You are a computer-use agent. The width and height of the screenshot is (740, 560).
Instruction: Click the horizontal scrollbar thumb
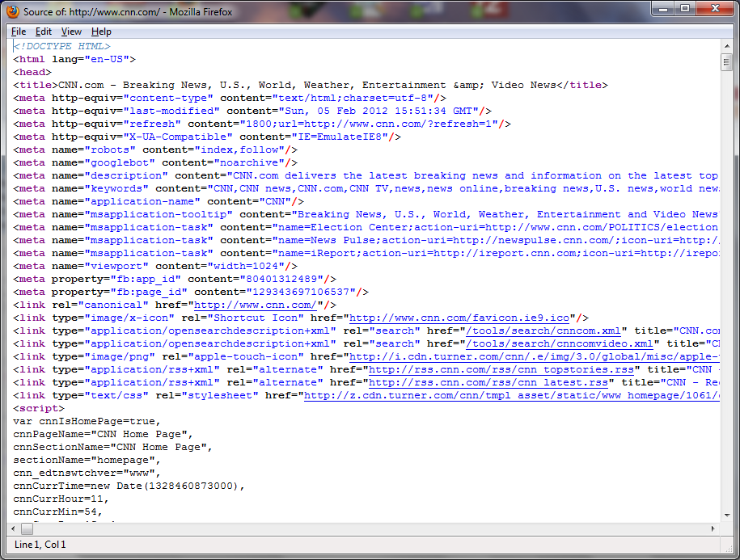(x=27, y=528)
